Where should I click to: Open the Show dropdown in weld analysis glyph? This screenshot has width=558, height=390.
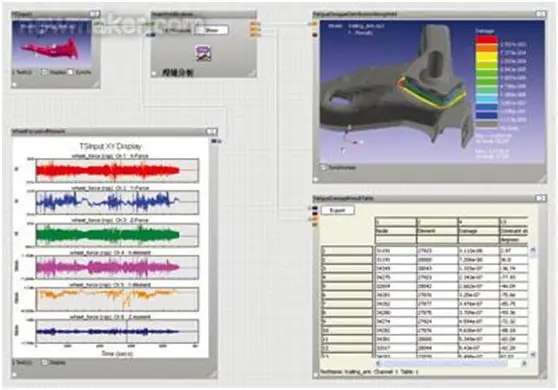[x=212, y=30]
